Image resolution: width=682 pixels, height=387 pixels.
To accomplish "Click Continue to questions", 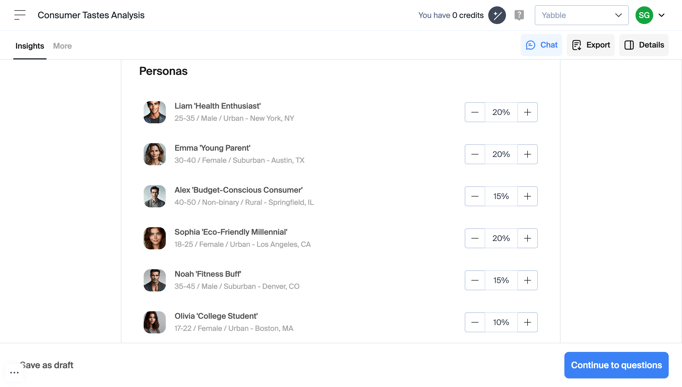I will [616, 365].
